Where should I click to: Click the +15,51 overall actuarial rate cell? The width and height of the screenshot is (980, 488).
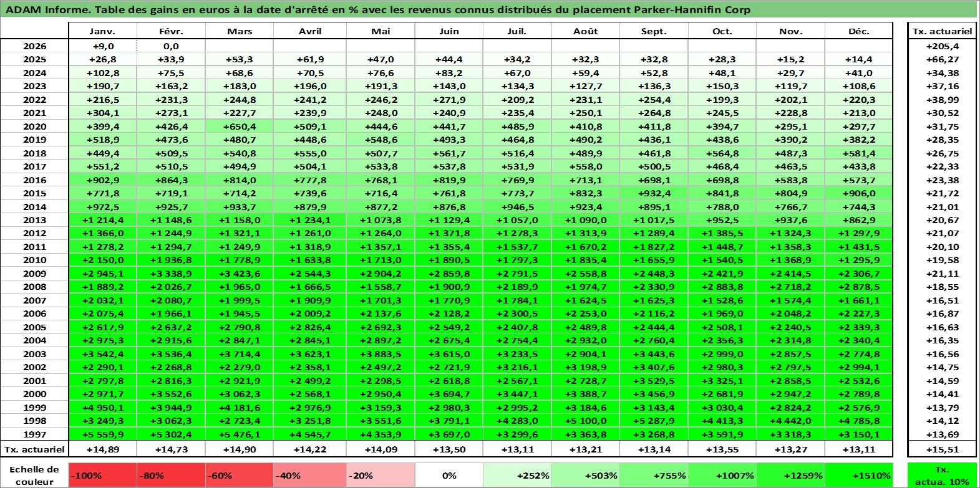(942, 449)
